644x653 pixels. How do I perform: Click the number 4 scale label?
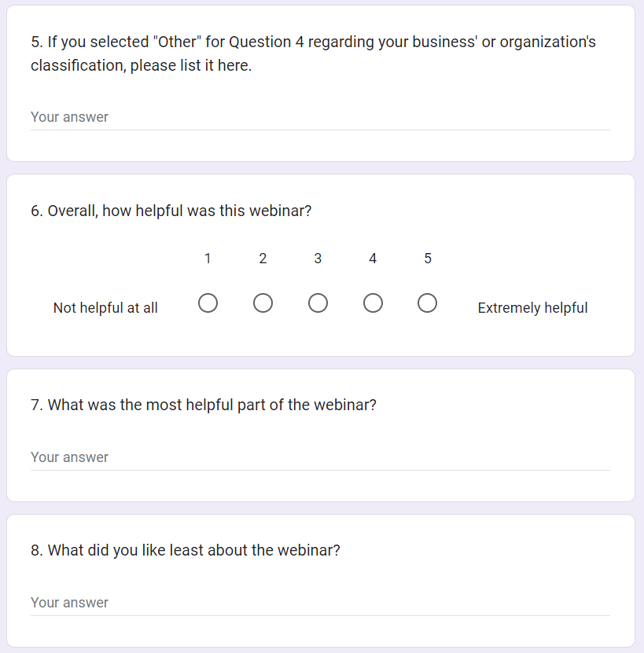point(373,259)
